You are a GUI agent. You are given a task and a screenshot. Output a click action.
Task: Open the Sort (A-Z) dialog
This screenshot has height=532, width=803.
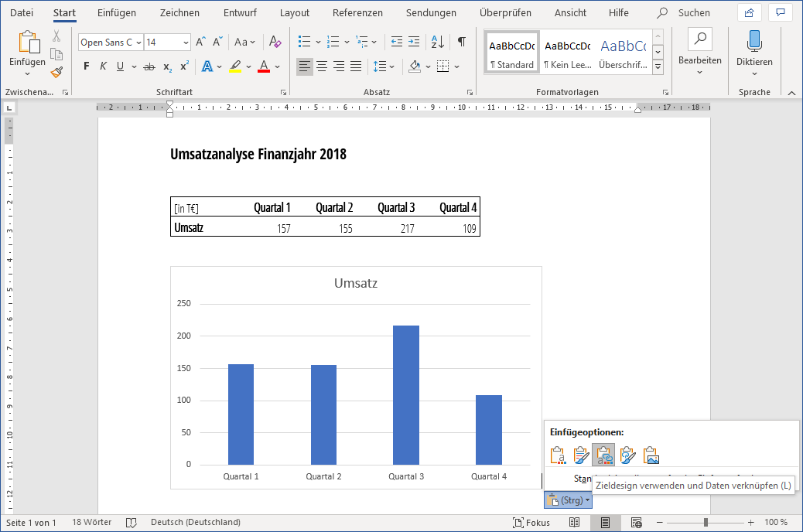click(x=438, y=42)
